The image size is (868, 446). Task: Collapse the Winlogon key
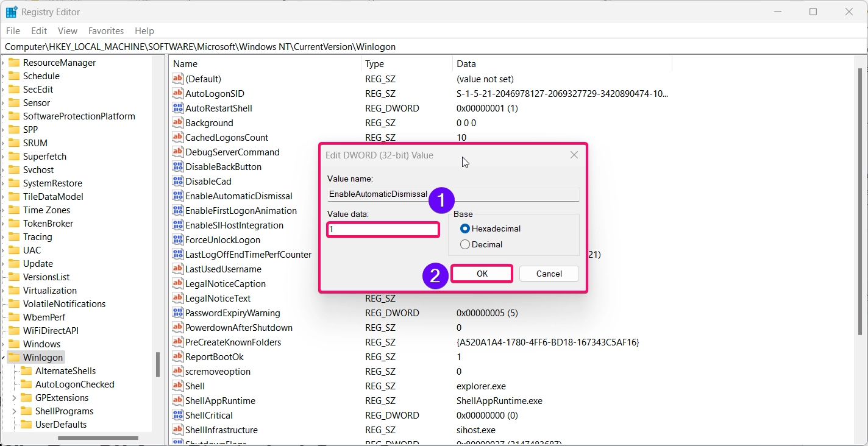[3, 358]
